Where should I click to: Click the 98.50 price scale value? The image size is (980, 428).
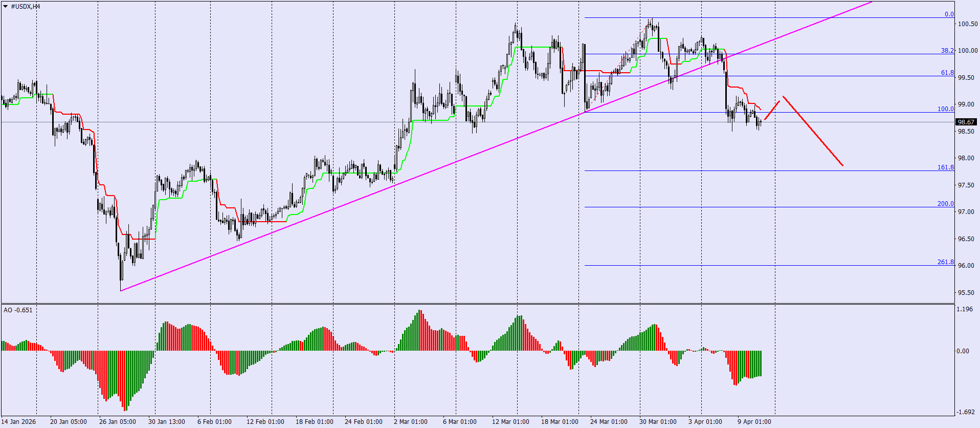(x=966, y=132)
